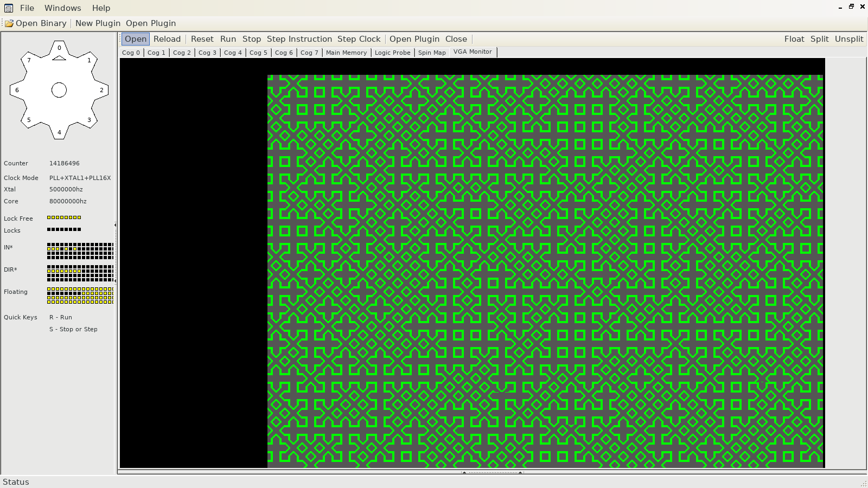This screenshot has height=488, width=868.
Task: Click Step Instruction in the toolbar
Action: [x=299, y=39]
